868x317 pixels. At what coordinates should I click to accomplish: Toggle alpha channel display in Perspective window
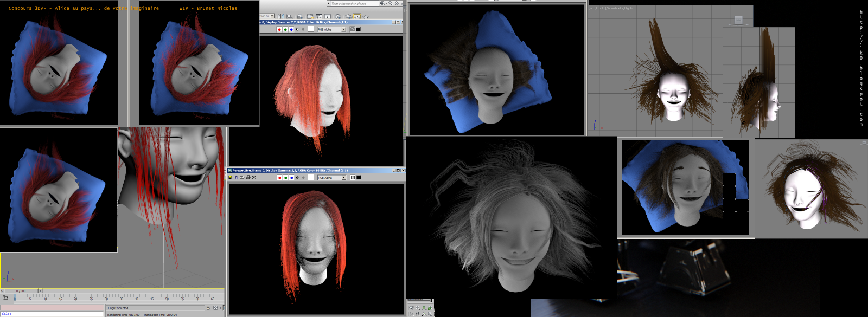(297, 178)
